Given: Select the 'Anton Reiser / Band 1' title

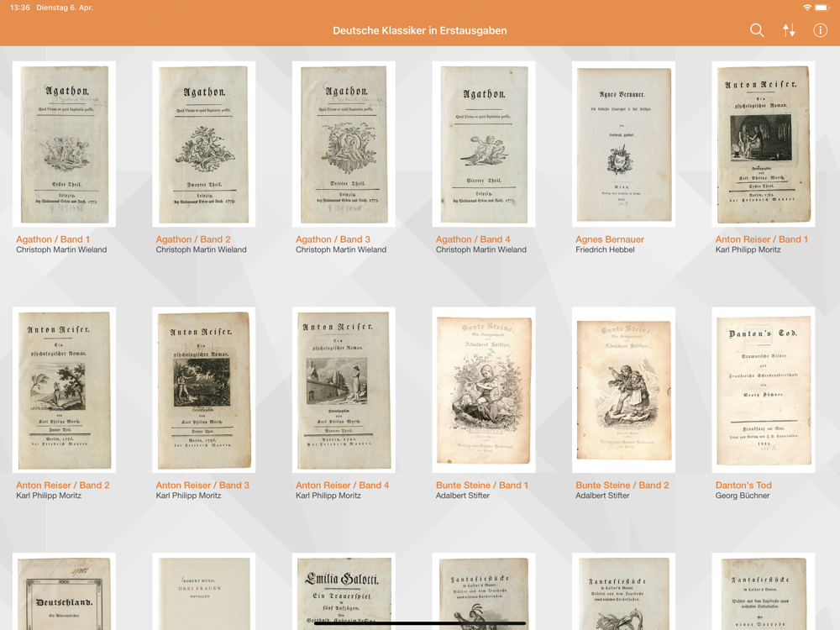Looking at the screenshot, I should 761,239.
